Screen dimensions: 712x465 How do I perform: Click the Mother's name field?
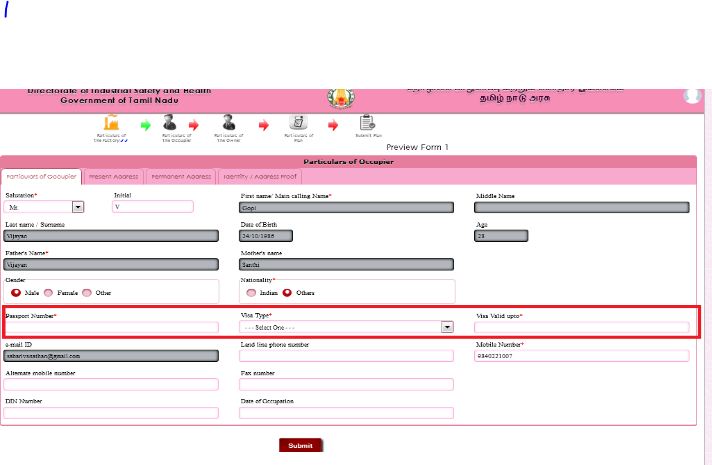346,264
